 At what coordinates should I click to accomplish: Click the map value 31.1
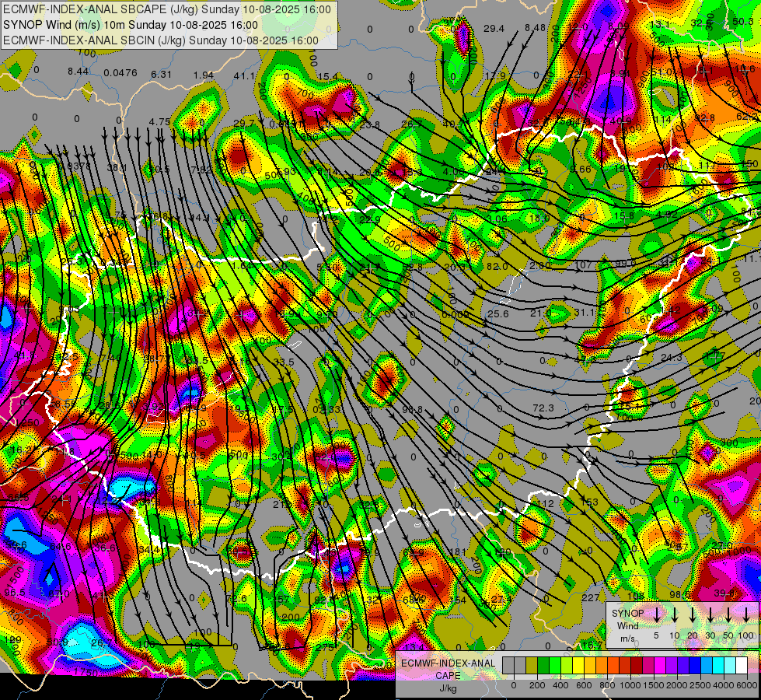pyautogui.click(x=584, y=313)
